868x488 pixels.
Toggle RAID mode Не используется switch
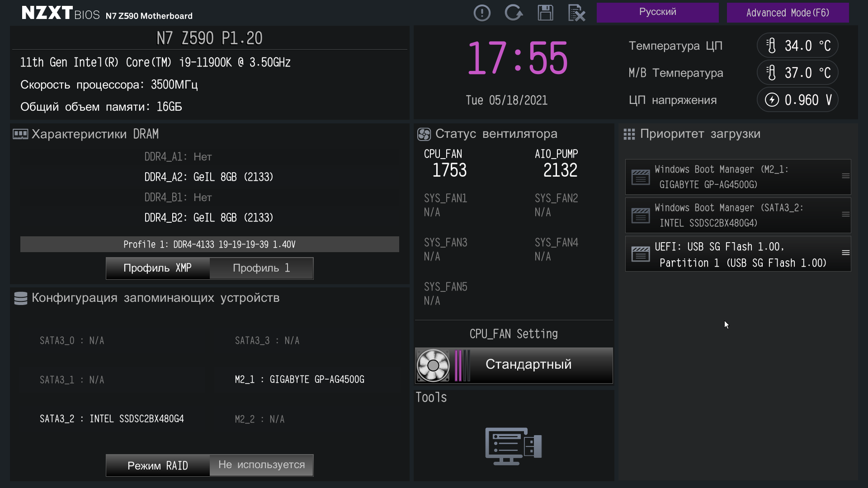(x=261, y=465)
